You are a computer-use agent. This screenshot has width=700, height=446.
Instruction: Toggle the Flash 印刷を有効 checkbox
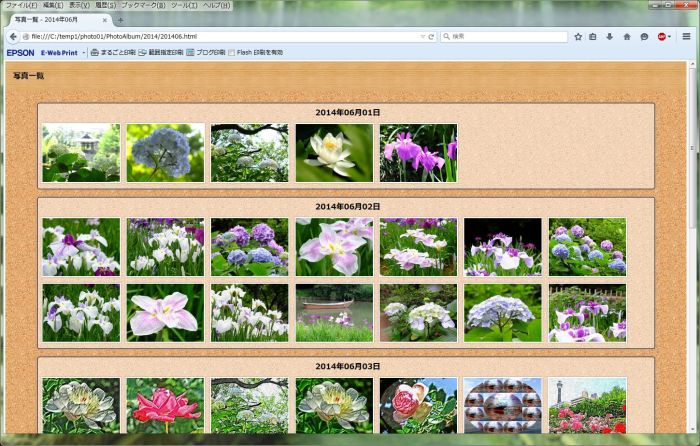pos(232,52)
